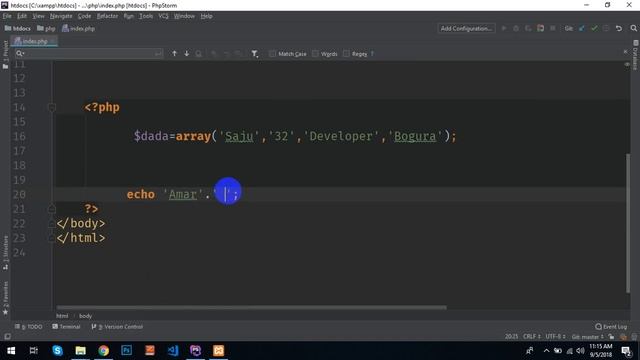Open the Structure side panel
Image resolution: width=640 pixels, height=360 pixels.
(5, 252)
